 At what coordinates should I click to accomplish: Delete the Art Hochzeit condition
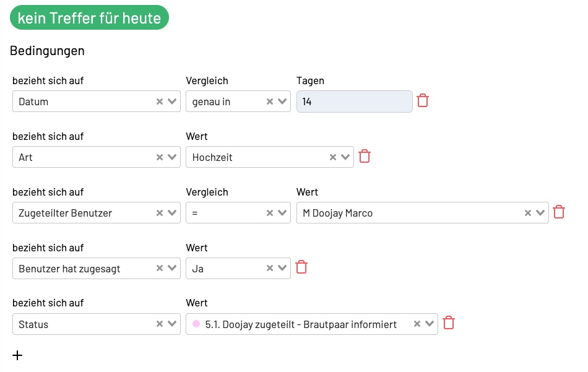[365, 157]
